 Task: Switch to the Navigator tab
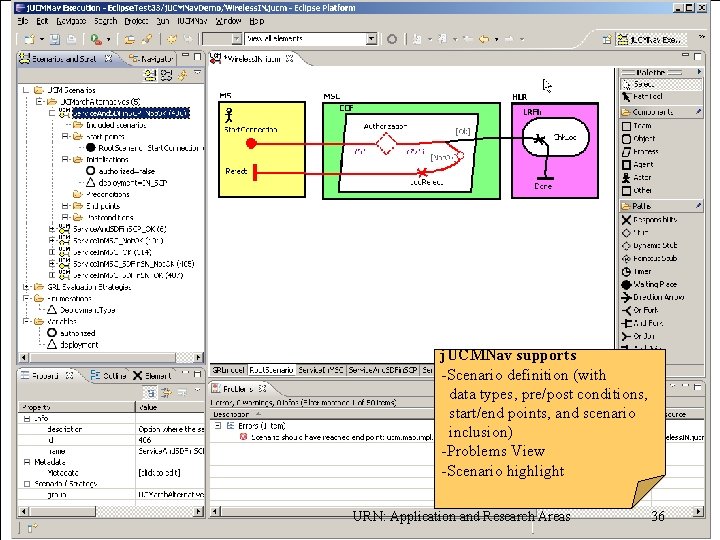point(152,59)
